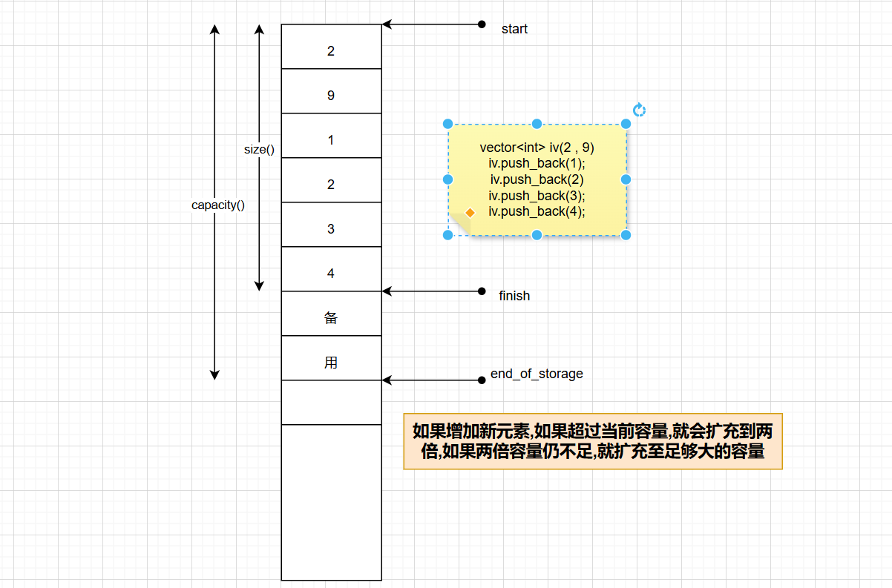Select the yellow note with vector<int> code
The height and width of the screenshot is (588, 892).
coord(537,179)
